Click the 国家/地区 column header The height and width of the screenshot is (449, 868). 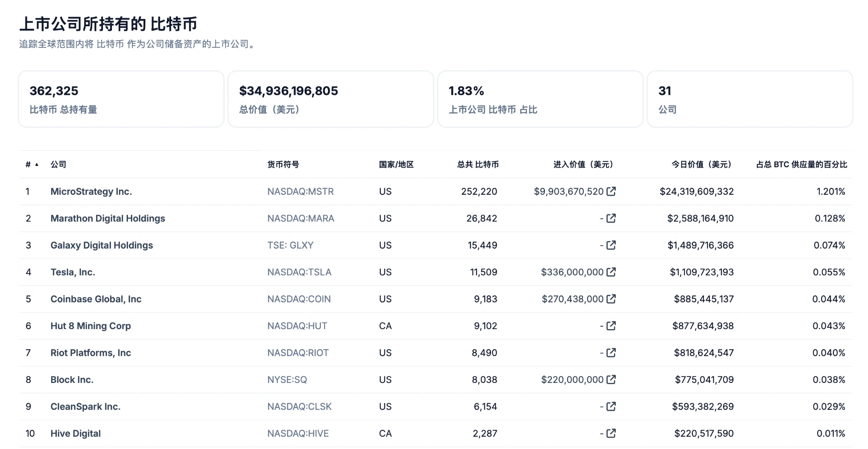(x=396, y=164)
